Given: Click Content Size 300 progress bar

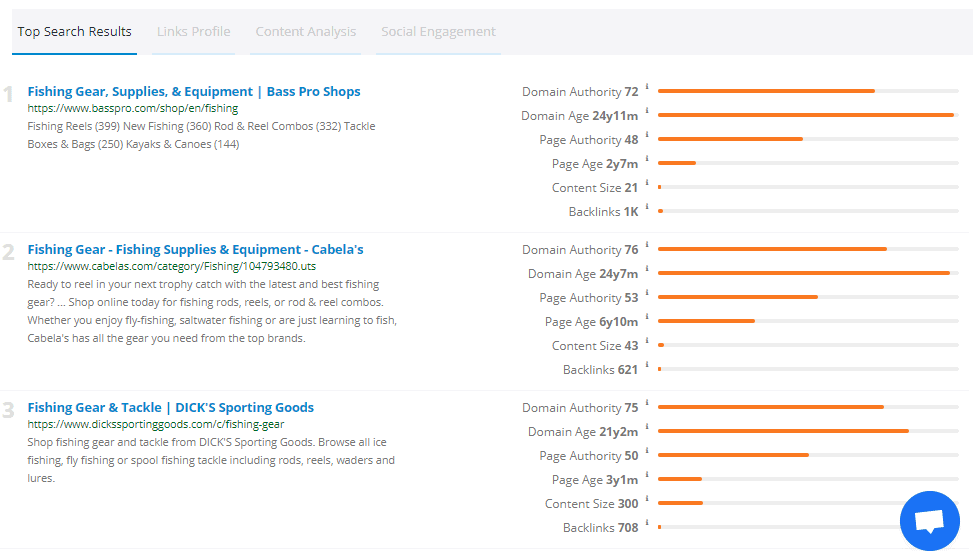Looking at the screenshot, I should coord(808,503).
